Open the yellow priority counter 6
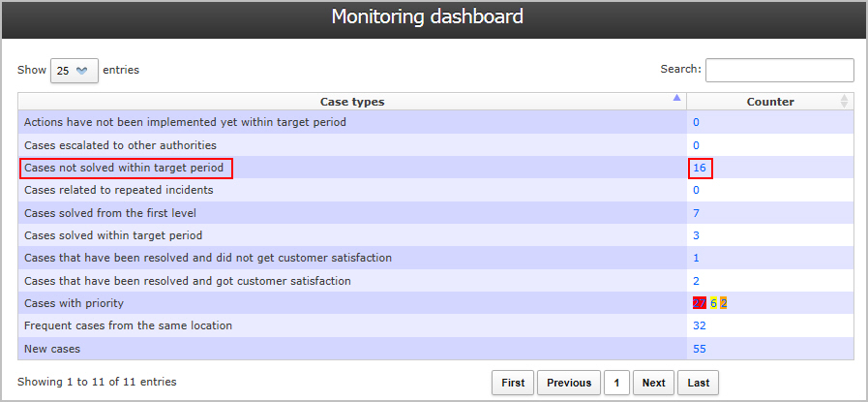 coord(713,303)
